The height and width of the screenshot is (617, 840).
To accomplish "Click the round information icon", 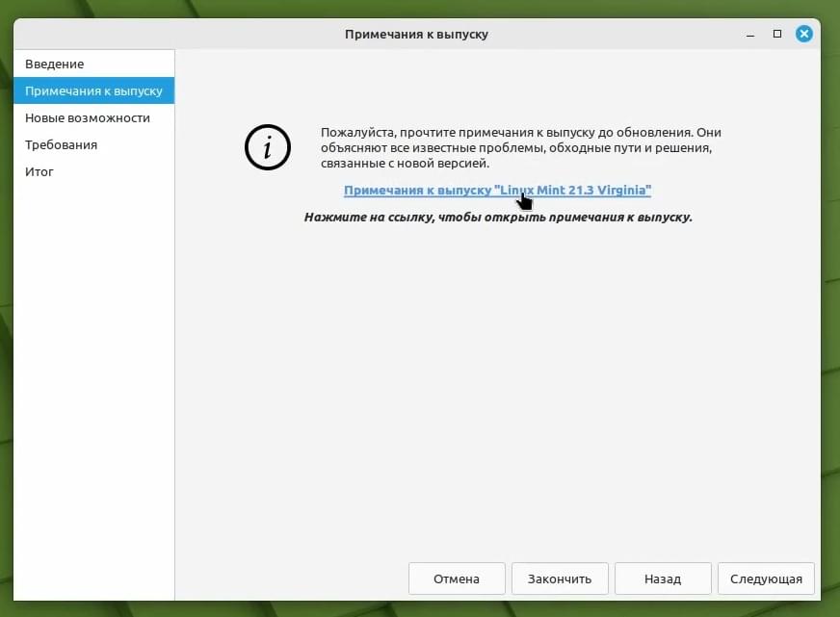I will [268, 147].
